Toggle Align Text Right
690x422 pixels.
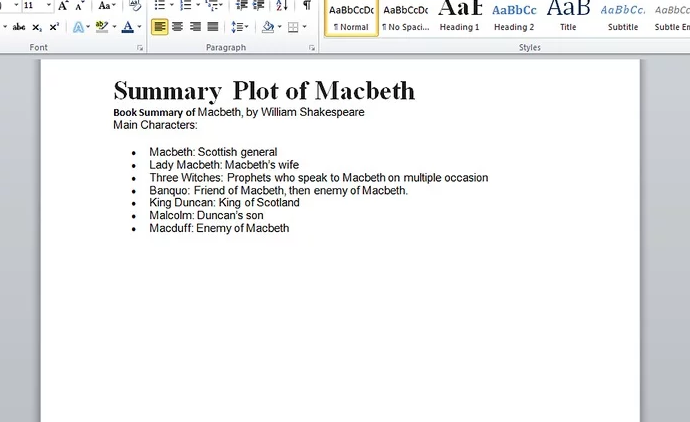[x=195, y=27]
